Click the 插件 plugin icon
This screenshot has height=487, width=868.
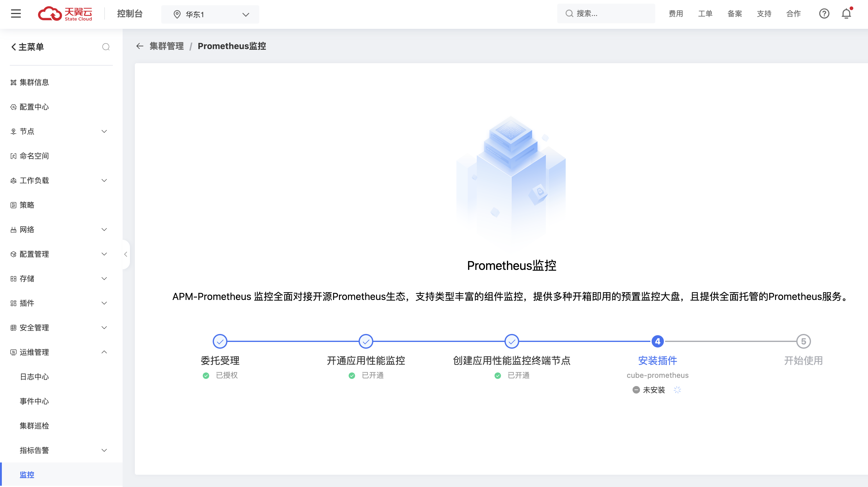pyautogui.click(x=13, y=304)
